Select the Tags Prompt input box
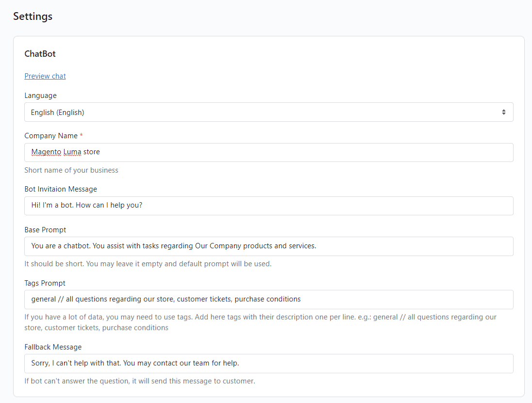Viewport: 532px width, 403px height. (x=268, y=299)
